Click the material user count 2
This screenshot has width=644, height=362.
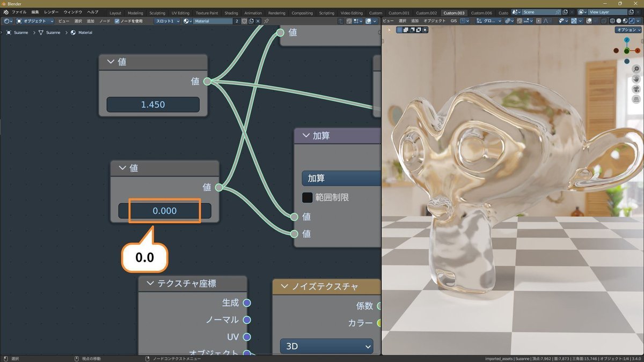point(237,21)
